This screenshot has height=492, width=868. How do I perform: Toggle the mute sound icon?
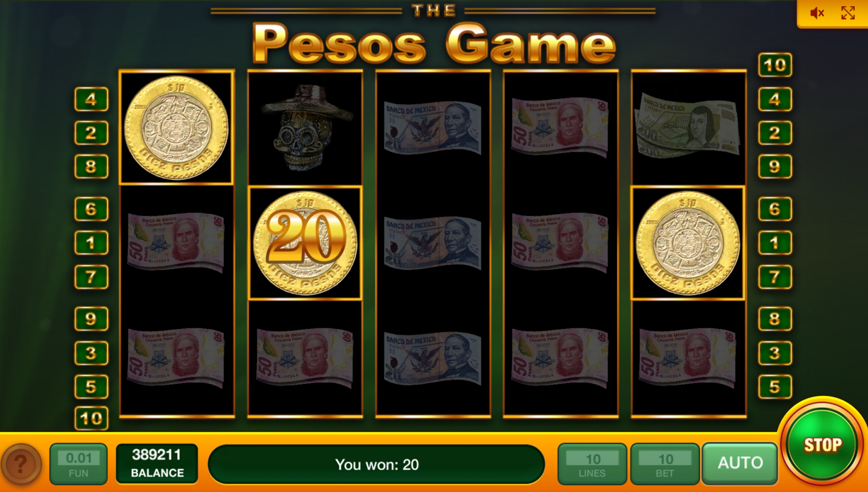pos(817,13)
